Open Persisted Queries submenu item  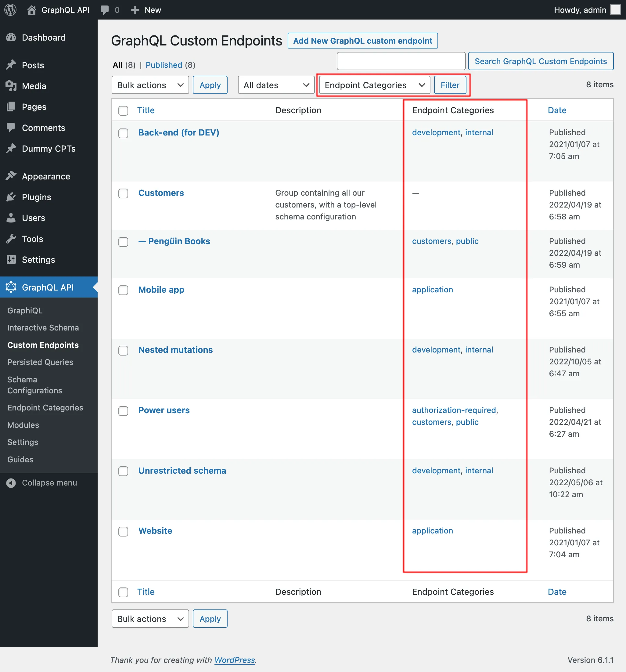(x=40, y=362)
